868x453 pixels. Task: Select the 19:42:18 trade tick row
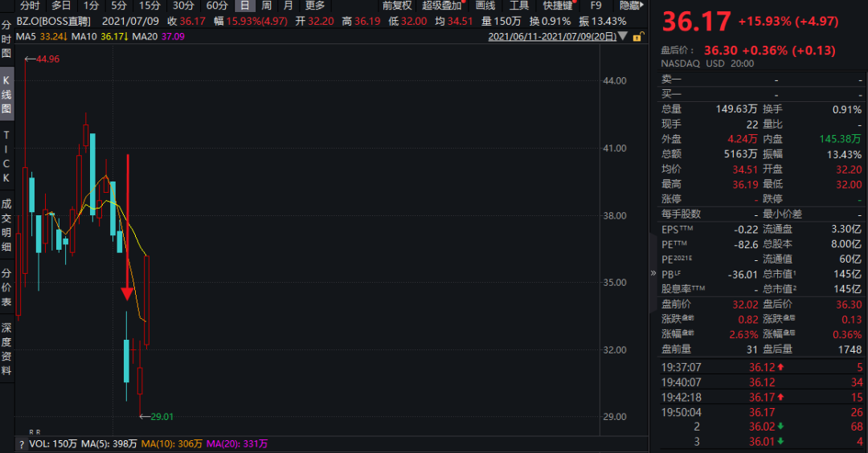761,397
